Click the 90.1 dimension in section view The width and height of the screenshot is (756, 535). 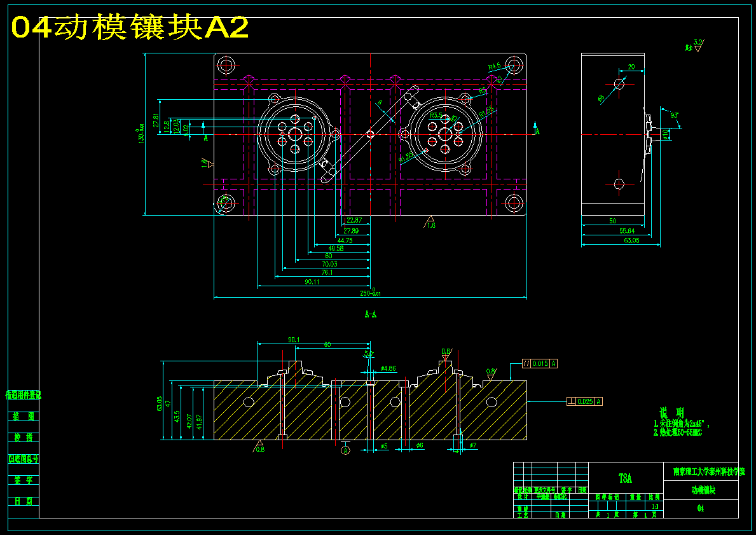(294, 340)
